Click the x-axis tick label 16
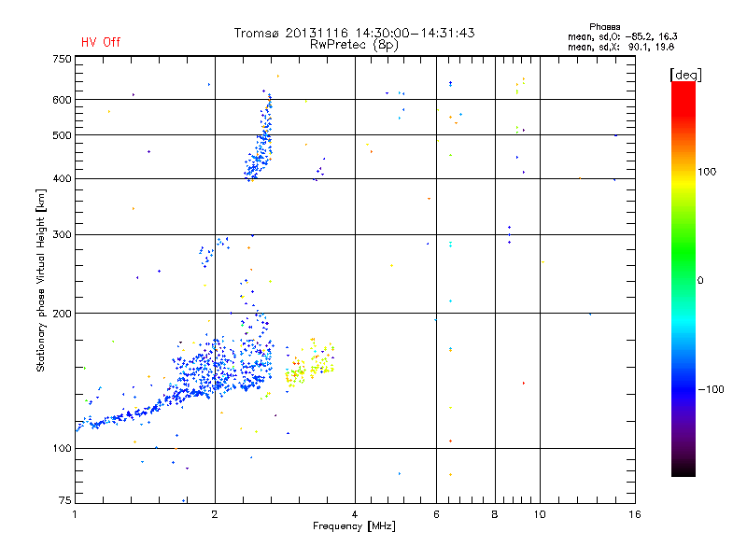 (635, 514)
